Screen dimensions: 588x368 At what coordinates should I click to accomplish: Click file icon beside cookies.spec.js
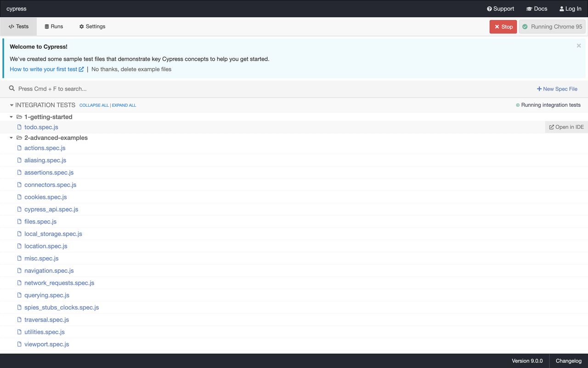[x=19, y=197]
